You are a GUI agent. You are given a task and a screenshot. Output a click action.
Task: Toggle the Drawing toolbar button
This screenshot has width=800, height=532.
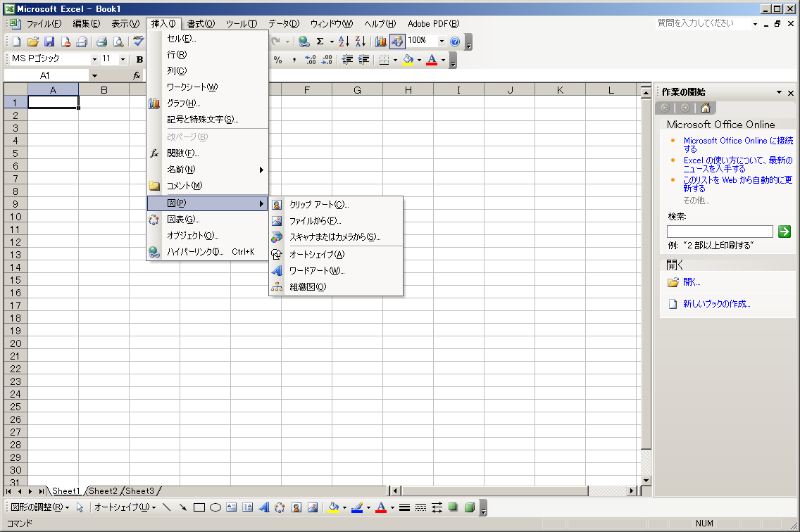coord(397,42)
